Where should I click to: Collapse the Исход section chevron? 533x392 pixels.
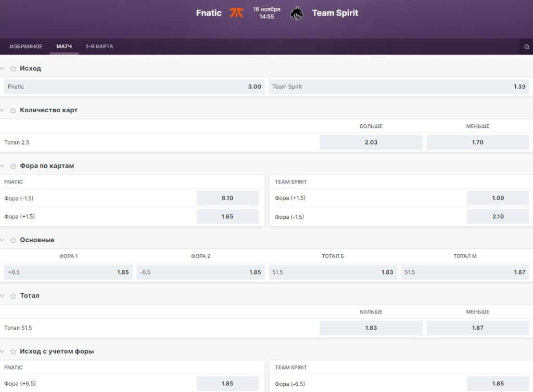[3, 69]
